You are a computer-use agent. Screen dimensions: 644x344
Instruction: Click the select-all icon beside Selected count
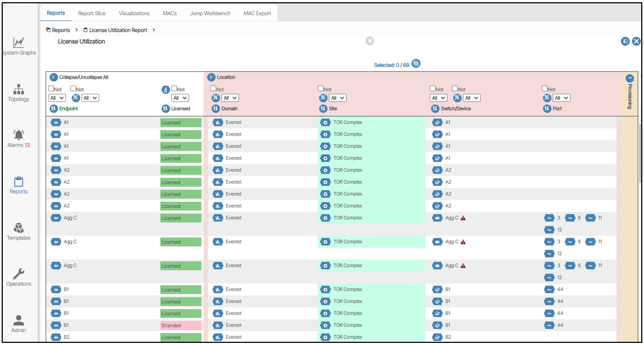[x=416, y=64]
